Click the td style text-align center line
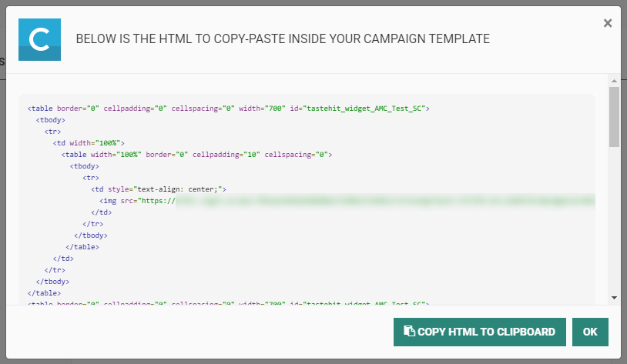 (159, 189)
